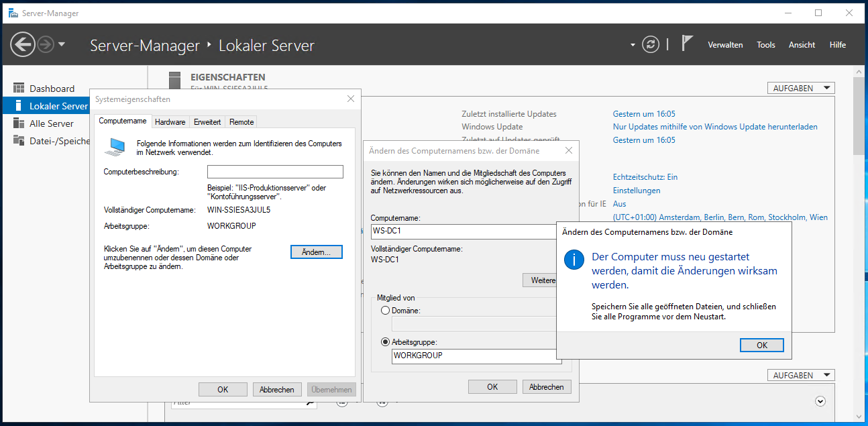The width and height of the screenshot is (868, 426).
Task: Click the blue information icon
Action: coord(574,260)
